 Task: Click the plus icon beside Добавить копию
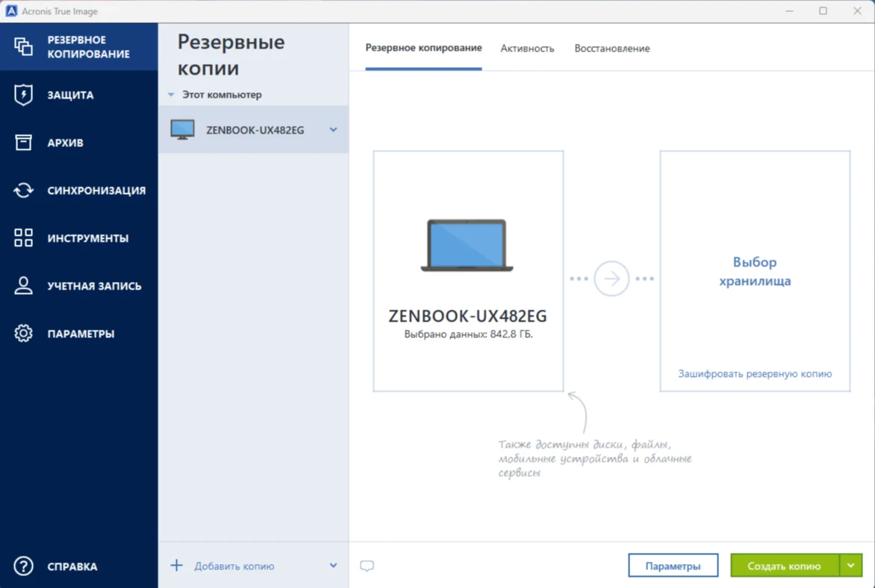point(176,566)
